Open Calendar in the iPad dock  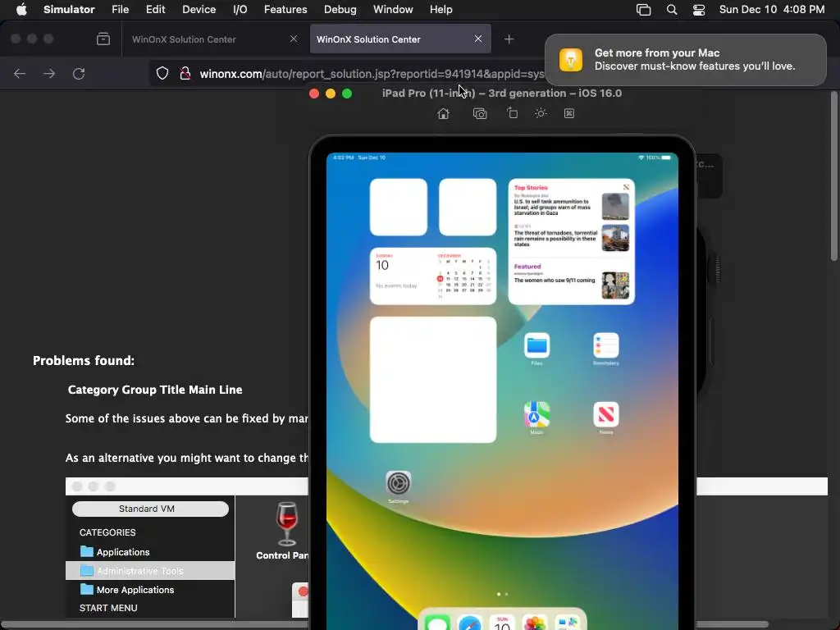pyautogui.click(x=502, y=623)
